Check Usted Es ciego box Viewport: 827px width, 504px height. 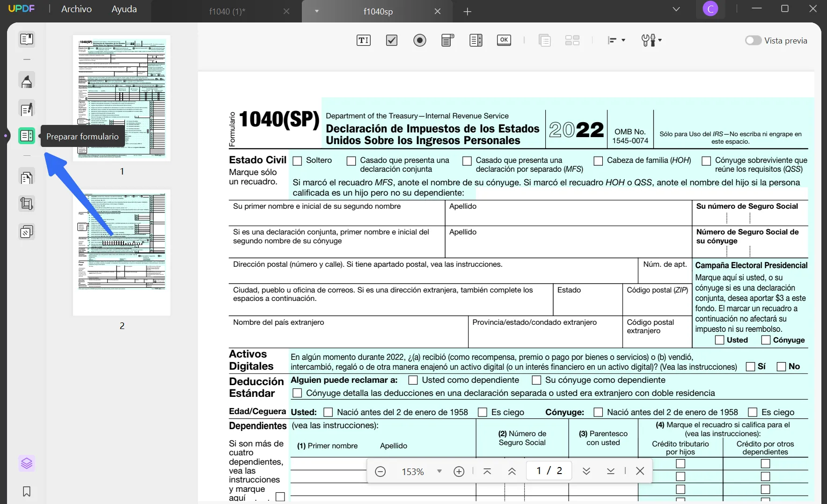(483, 412)
